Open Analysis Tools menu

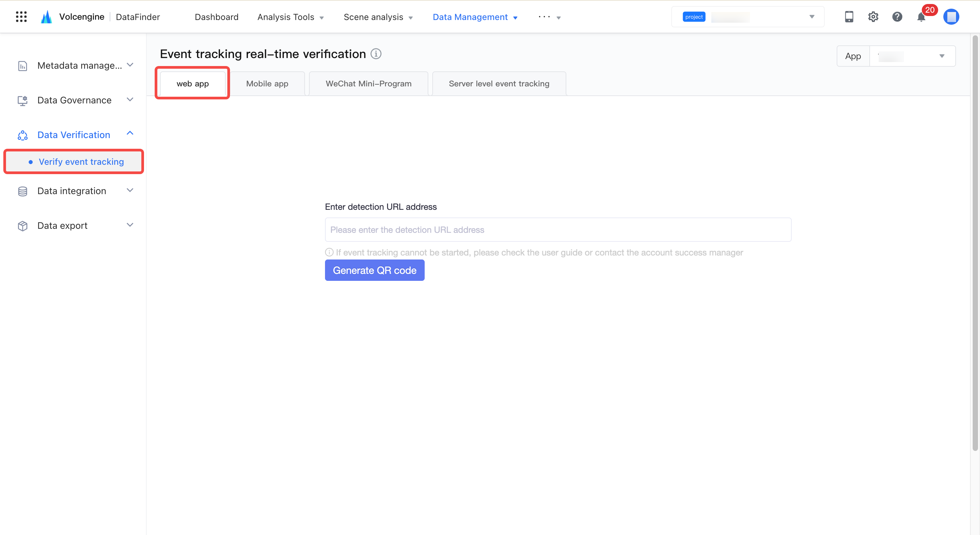291,17
